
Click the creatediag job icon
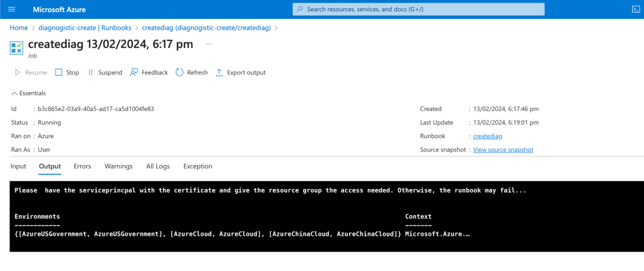pos(16,48)
